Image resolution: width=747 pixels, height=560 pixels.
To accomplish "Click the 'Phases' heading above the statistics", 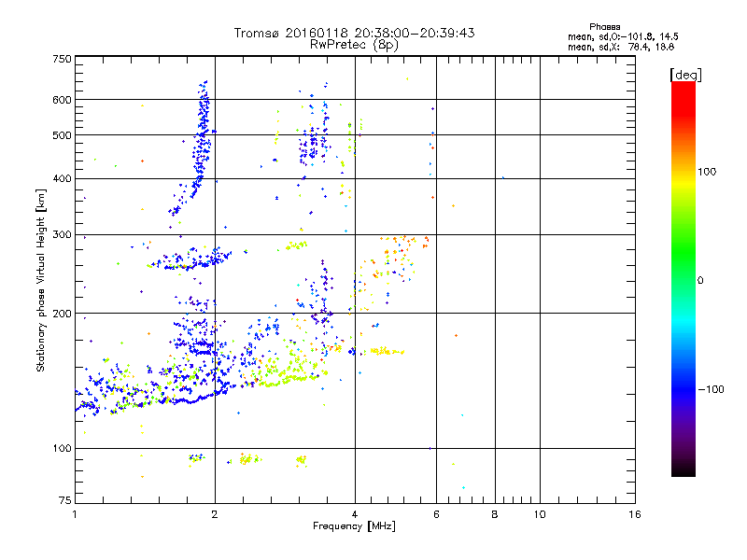I will tap(604, 27).
